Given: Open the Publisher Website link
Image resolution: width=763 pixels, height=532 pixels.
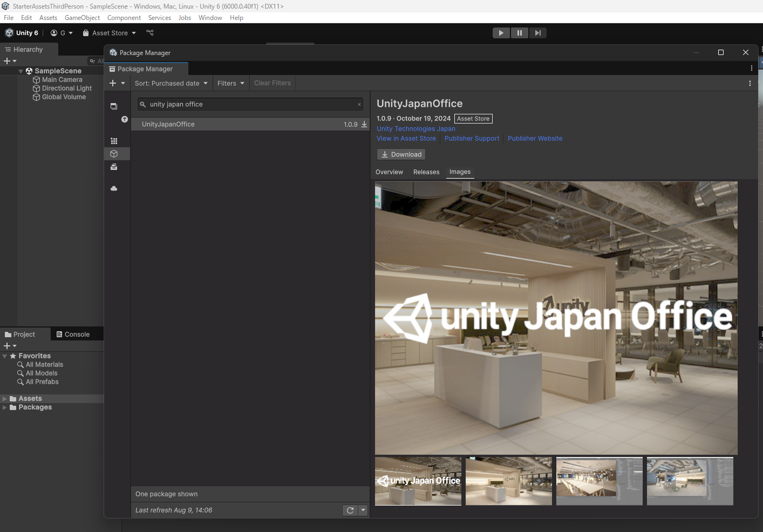Looking at the screenshot, I should pos(535,139).
